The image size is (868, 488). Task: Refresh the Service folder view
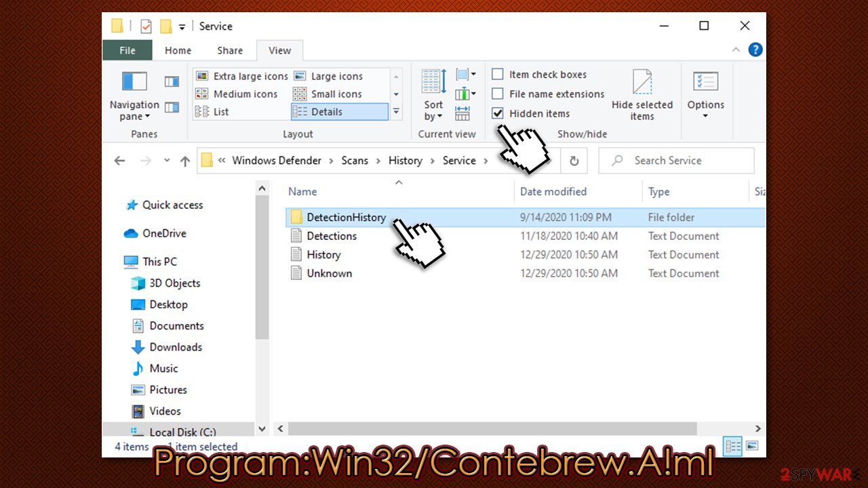point(574,161)
